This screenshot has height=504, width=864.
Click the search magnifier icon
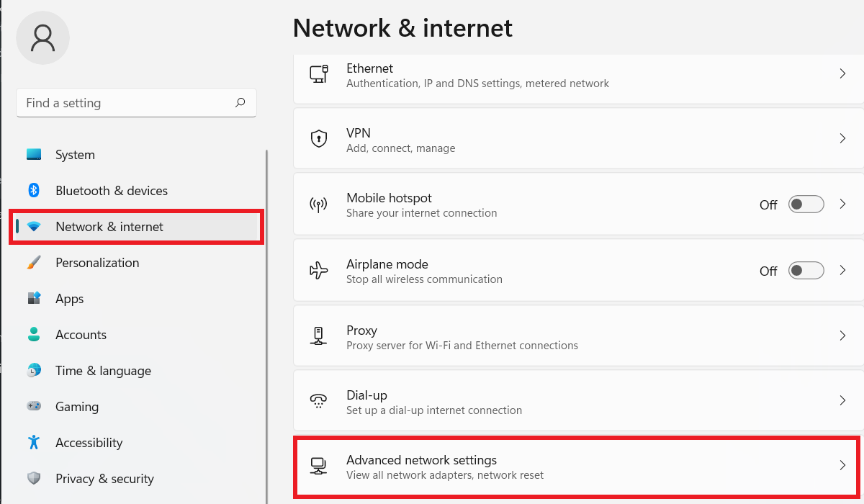pos(240,103)
